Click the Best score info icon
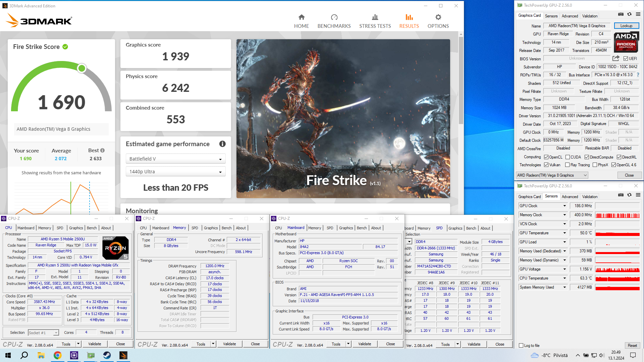This screenshot has width=644, height=362. point(103,150)
